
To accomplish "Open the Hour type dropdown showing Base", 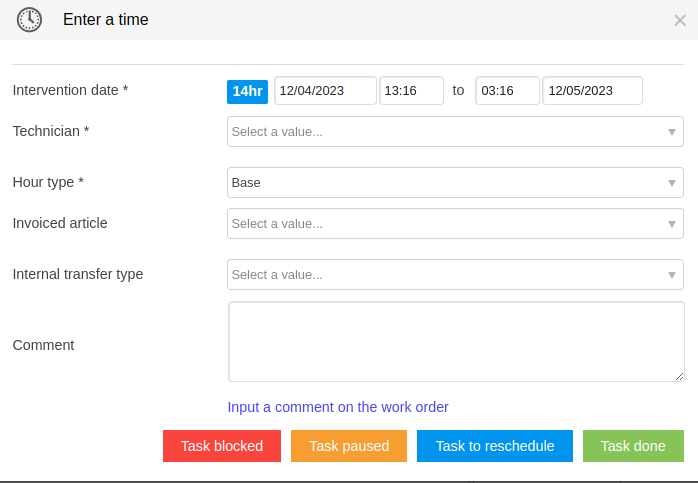I will pos(455,183).
